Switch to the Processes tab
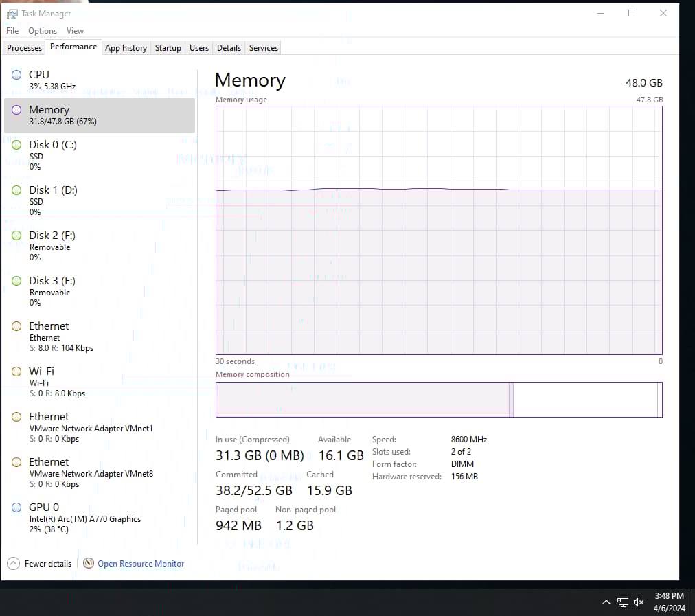 (x=24, y=47)
